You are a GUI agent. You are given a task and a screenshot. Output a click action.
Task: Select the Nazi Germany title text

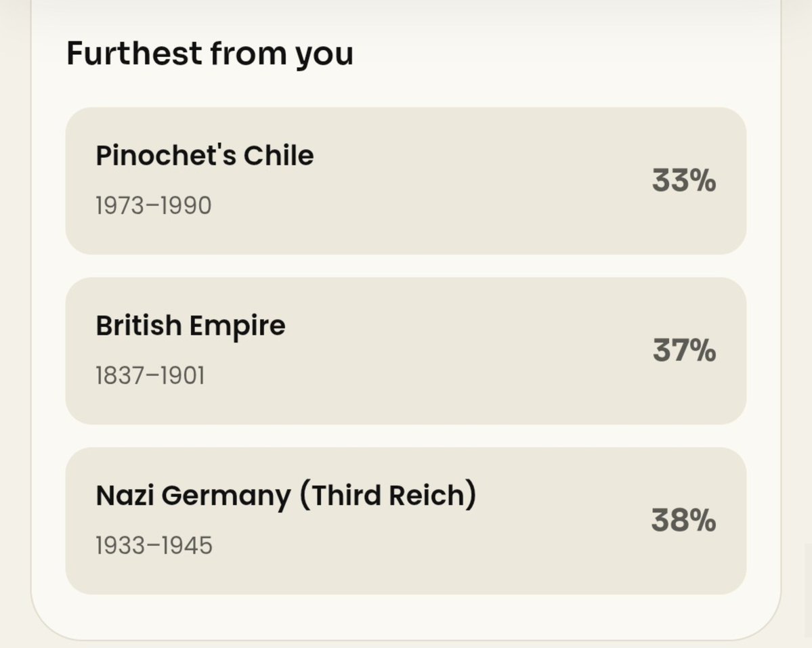(x=286, y=496)
